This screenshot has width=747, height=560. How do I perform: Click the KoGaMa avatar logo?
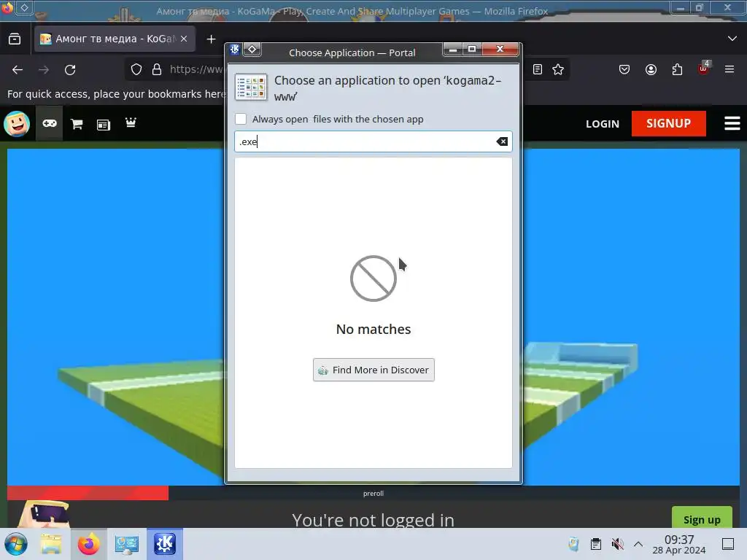coord(17,124)
